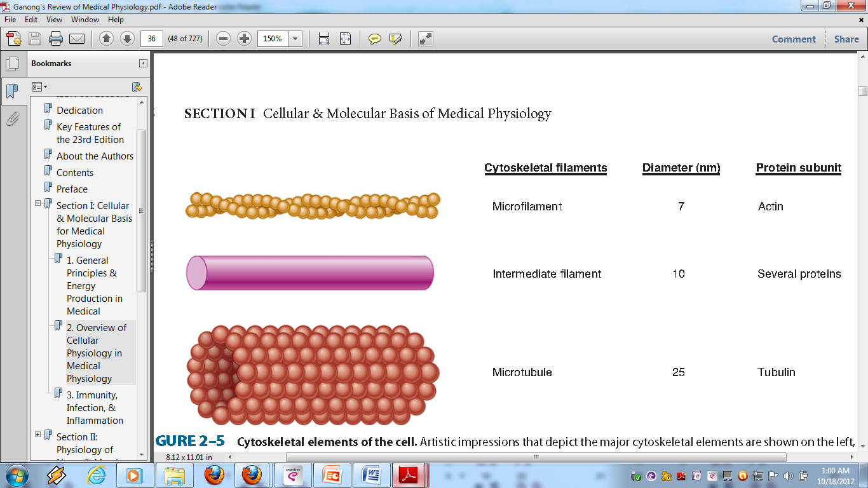Click the Bookmarks panel ribbon icon
Viewport: 868px width, 488px height.
pyautogui.click(x=12, y=91)
